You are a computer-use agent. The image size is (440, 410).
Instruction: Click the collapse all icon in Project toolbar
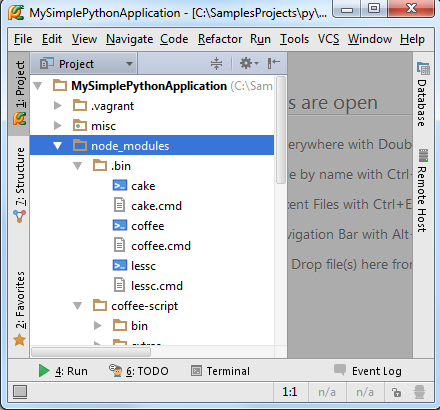coord(216,63)
